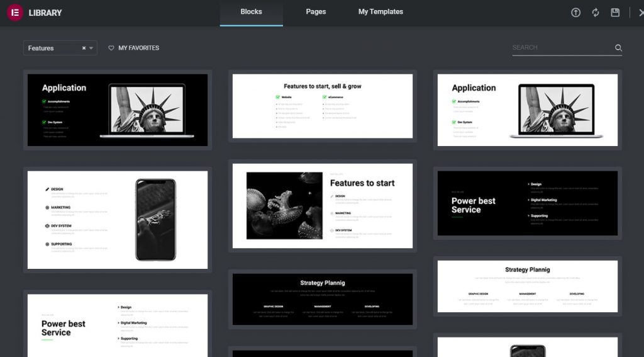Image resolution: width=644 pixels, height=357 pixels.
Task: Click the search magnifier icon
Action: pyautogui.click(x=618, y=48)
